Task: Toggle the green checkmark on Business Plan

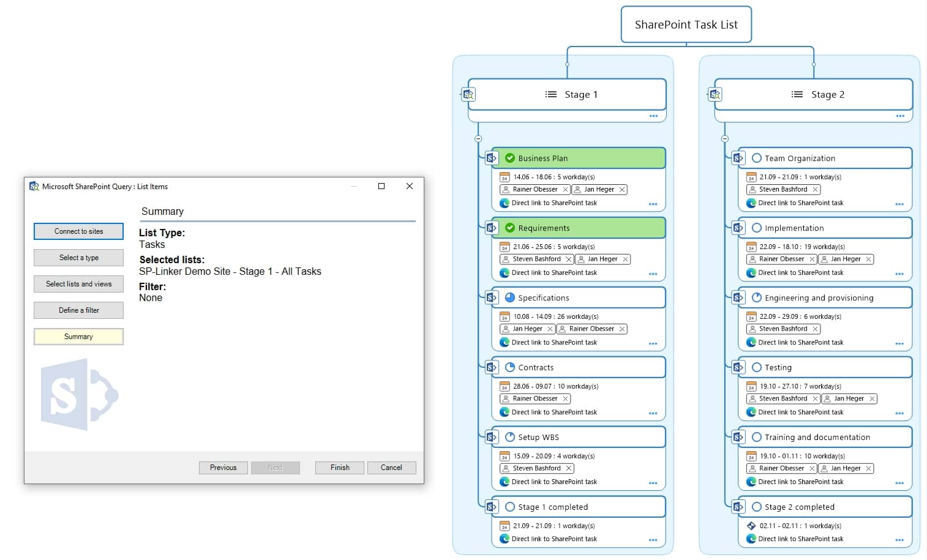Action: [510, 158]
